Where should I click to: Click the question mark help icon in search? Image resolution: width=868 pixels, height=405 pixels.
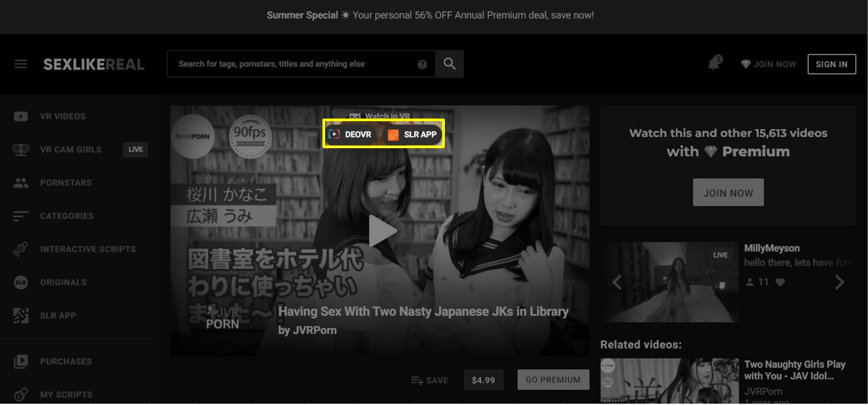pyautogui.click(x=422, y=65)
